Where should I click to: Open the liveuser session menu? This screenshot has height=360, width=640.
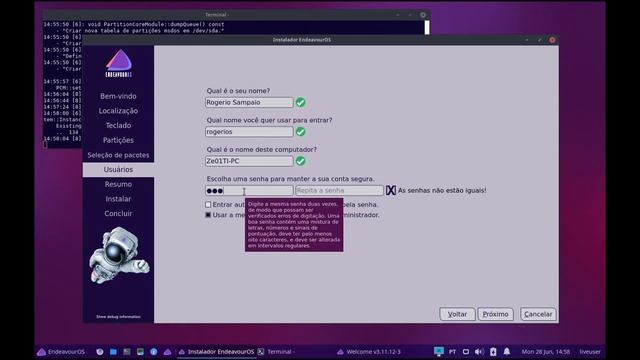[x=590, y=352]
